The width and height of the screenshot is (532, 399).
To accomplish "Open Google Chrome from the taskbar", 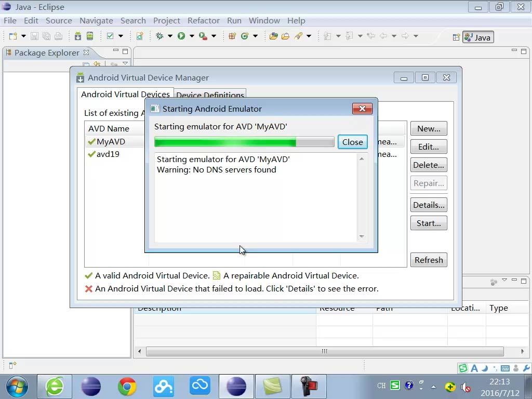I will [x=127, y=387].
